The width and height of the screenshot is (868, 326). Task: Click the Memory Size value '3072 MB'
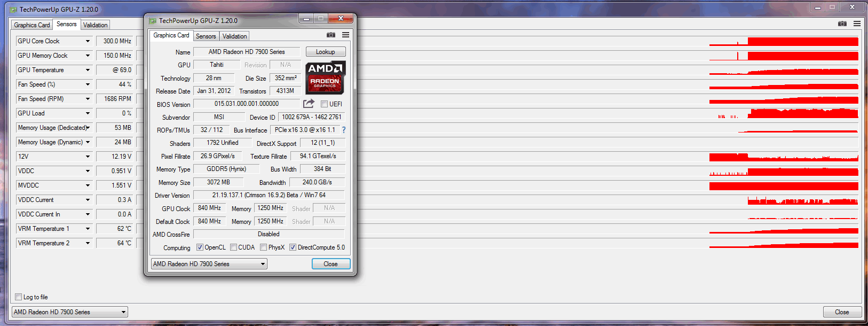click(x=219, y=182)
